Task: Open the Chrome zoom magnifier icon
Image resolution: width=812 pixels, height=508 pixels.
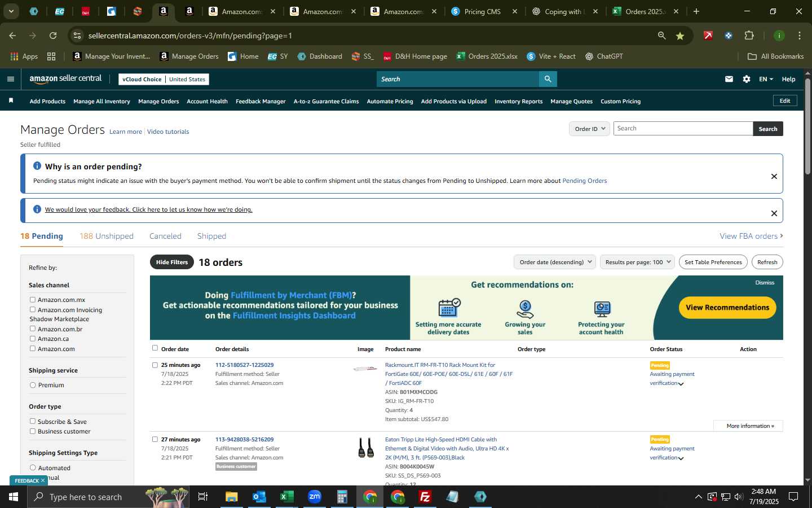Action: tap(661, 36)
